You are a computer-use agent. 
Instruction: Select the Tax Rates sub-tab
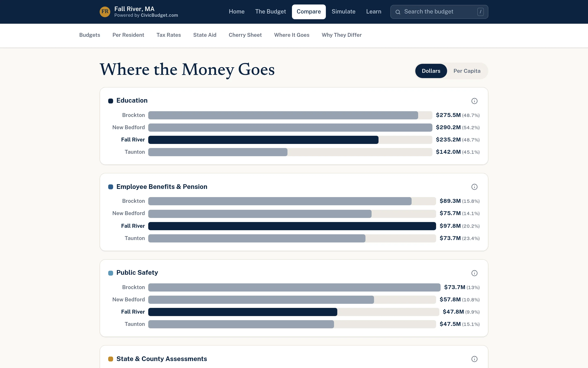pyautogui.click(x=169, y=35)
